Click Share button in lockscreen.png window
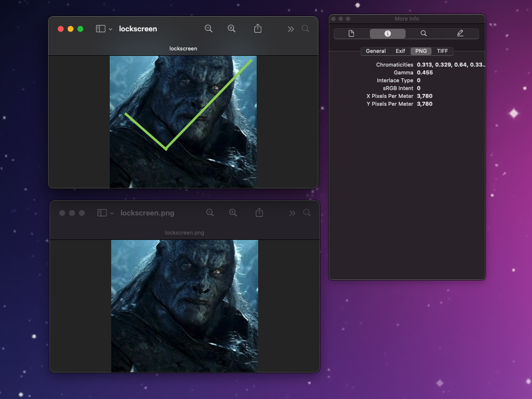Image resolution: width=532 pixels, height=399 pixels. [259, 212]
